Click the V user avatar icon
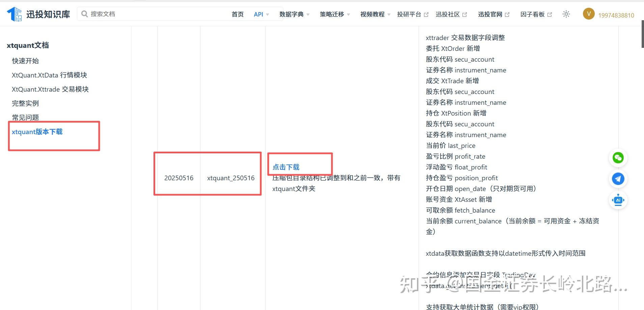Screen dimensions: 644x310 589,14
